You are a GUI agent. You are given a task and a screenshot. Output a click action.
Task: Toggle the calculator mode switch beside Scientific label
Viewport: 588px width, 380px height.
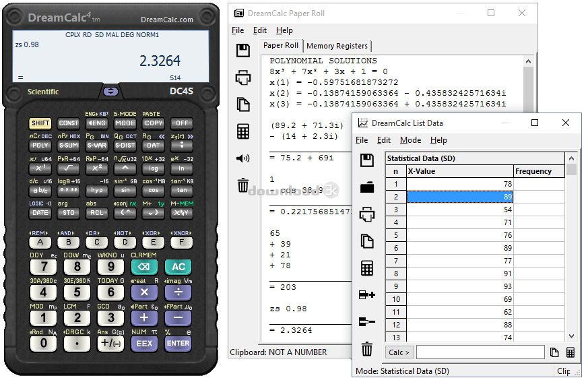(110, 92)
